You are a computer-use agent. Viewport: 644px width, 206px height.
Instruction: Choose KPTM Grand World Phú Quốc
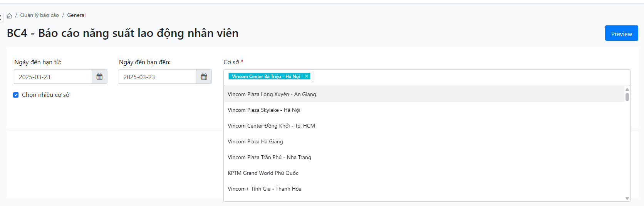tap(263, 173)
